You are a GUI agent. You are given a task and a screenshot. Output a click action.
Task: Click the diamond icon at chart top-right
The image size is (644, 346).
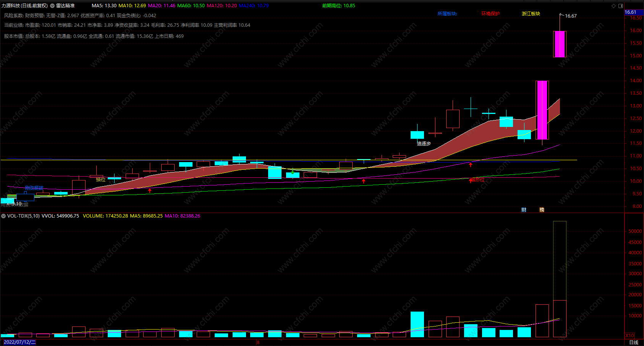[x=614, y=6]
